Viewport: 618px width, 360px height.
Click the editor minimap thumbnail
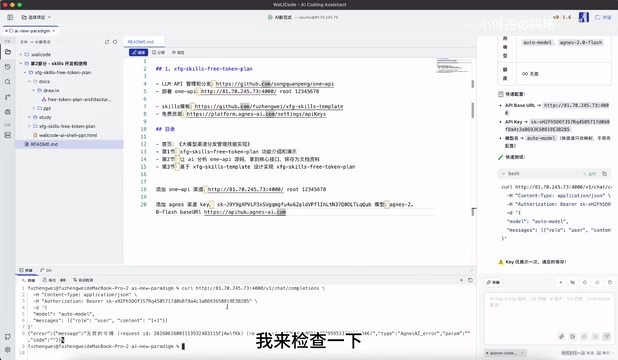pos(454,66)
